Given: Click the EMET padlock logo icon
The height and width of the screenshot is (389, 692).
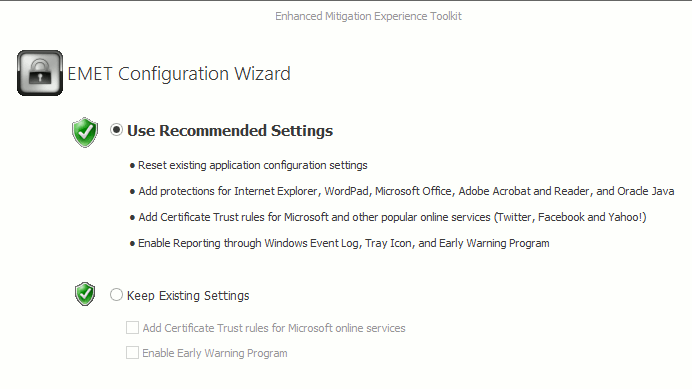Looking at the screenshot, I should tap(40, 73).
